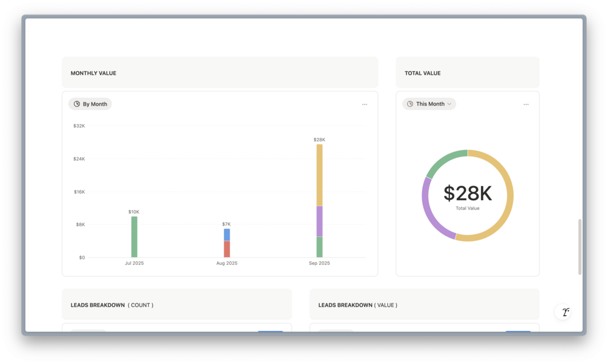608x364 pixels.
Task: Open Total Value chart three-dot menu
Action: pos(526,104)
